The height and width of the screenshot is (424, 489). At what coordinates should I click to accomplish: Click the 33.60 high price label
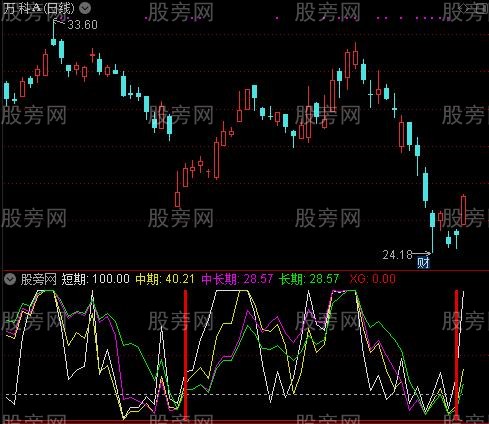tap(82, 25)
